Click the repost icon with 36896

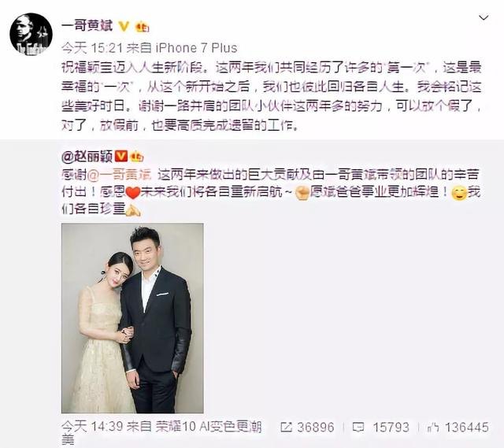tap(286, 427)
